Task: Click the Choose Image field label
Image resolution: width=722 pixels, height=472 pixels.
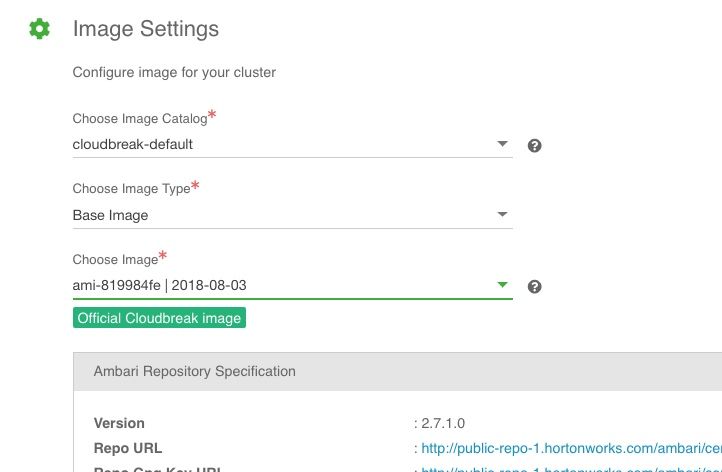Action: (x=115, y=260)
